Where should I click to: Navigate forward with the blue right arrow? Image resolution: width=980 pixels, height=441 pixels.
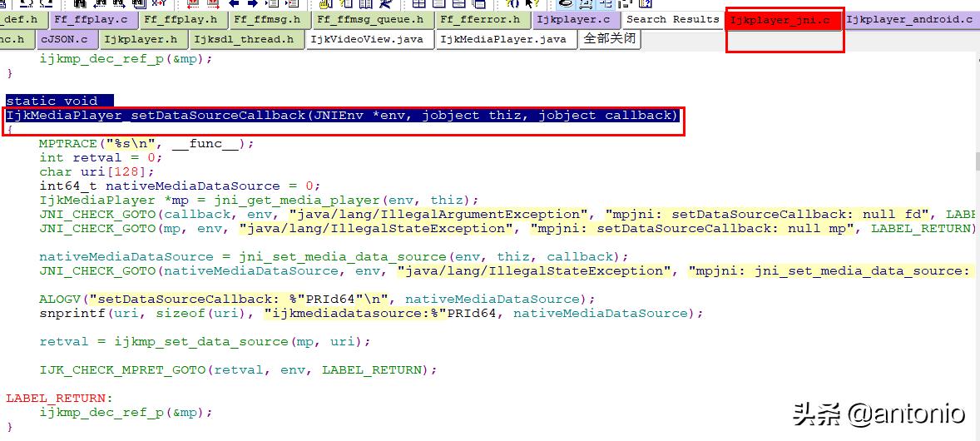(253, 3)
